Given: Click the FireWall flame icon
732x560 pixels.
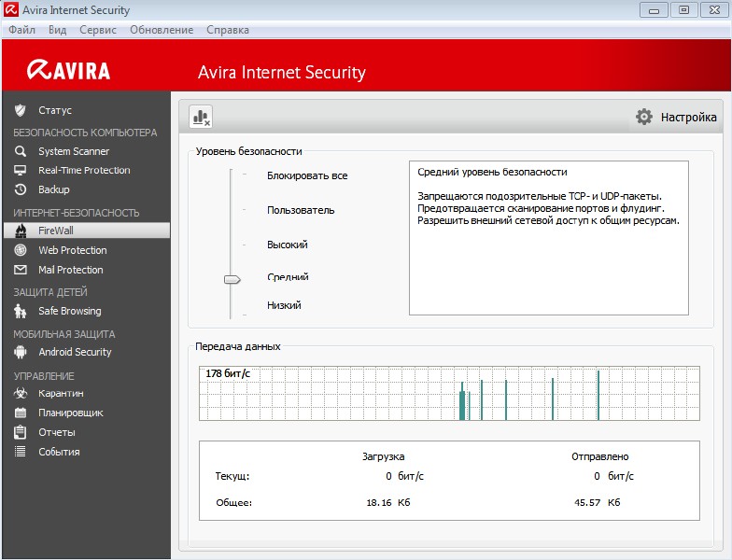Looking at the screenshot, I should (x=21, y=231).
